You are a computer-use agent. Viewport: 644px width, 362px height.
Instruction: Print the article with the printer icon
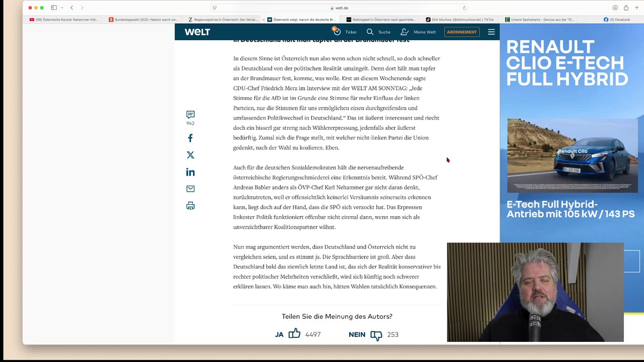tap(190, 206)
